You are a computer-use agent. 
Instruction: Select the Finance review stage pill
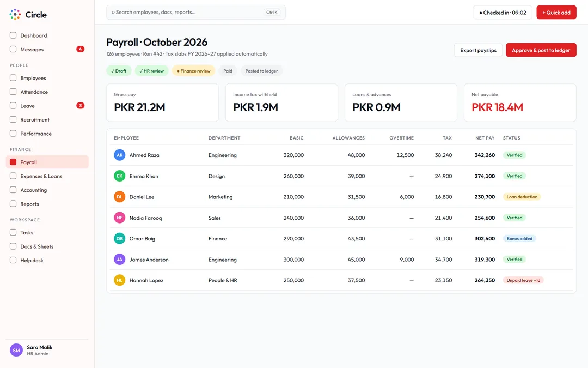point(193,70)
